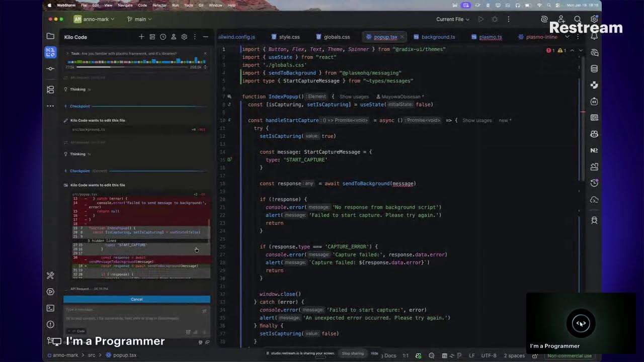The image size is (644, 362).
Task: Jump to next highlighted error arrow
Action: [x=581, y=50]
